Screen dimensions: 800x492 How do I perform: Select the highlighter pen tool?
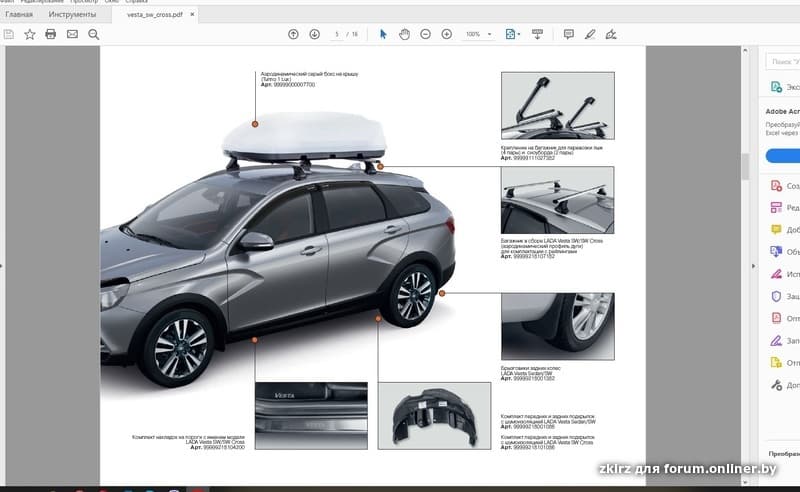(x=590, y=34)
